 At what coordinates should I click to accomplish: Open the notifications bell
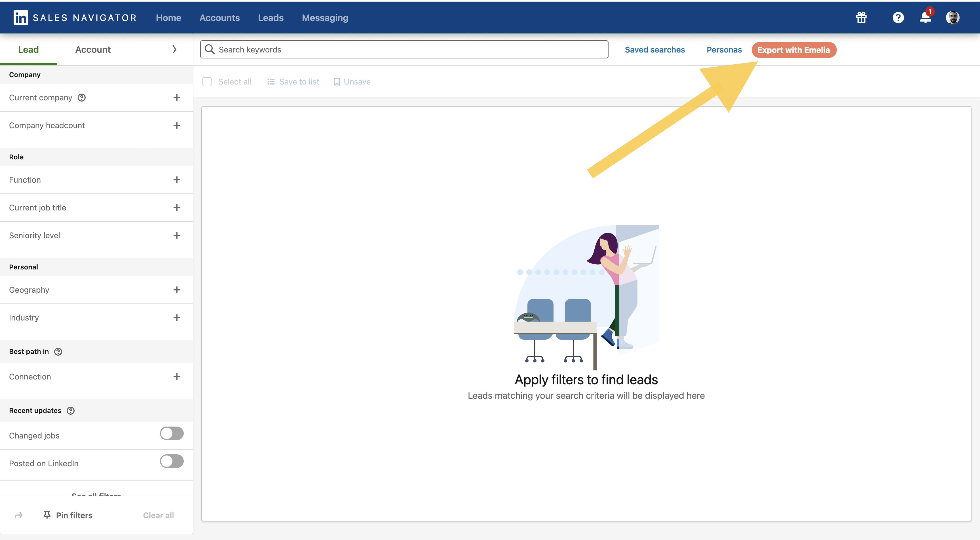click(x=925, y=18)
